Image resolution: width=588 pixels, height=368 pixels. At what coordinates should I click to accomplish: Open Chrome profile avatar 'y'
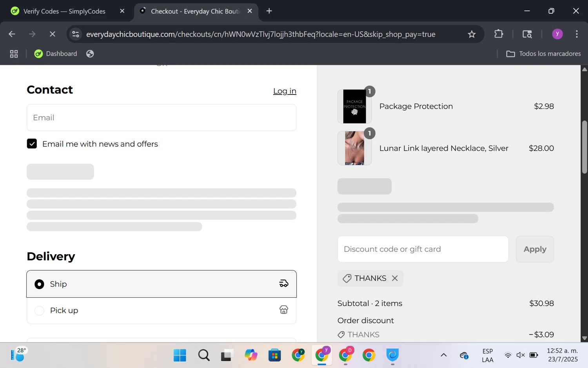pos(557,34)
